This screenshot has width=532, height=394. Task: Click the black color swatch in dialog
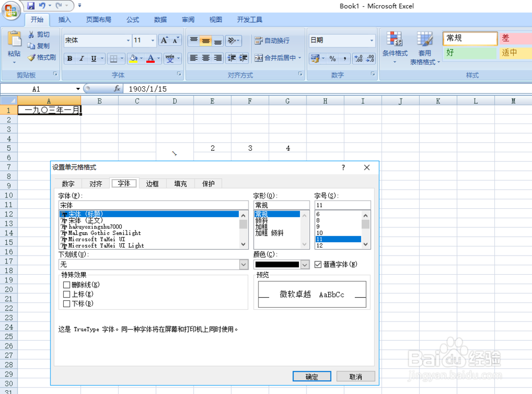277,264
